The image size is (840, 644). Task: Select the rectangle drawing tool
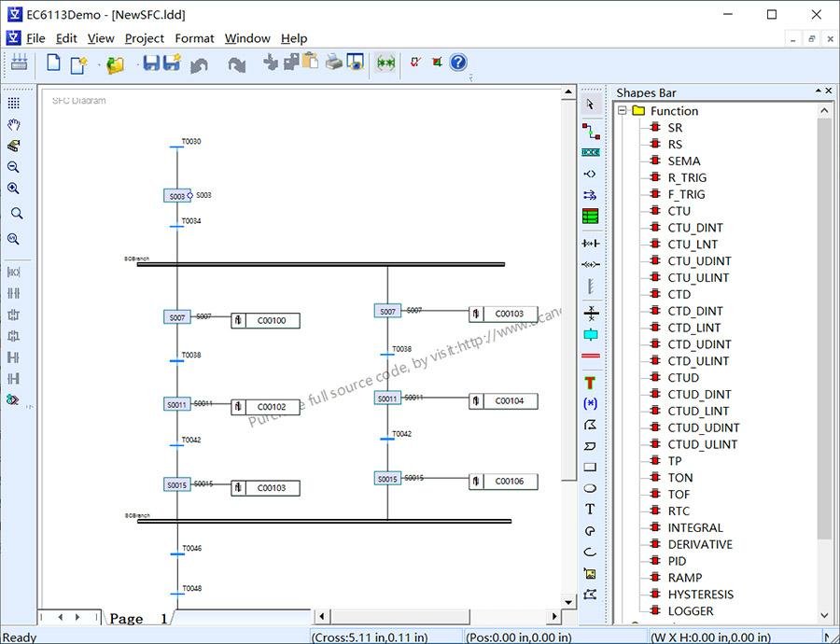tap(590, 468)
